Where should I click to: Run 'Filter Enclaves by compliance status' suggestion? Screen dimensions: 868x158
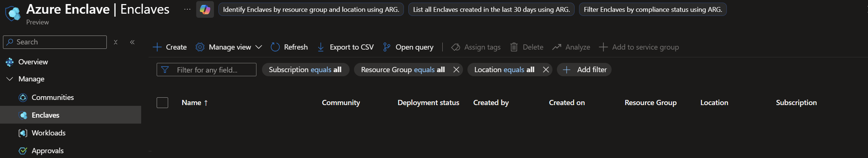click(x=653, y=9)
